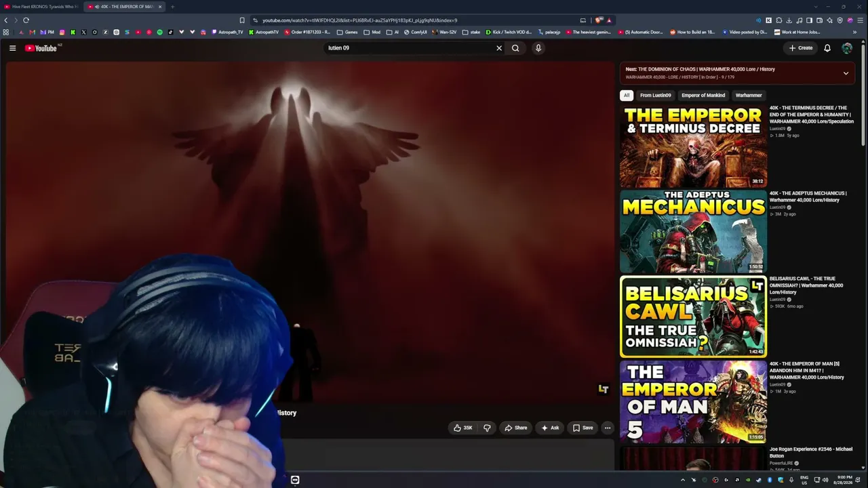Image resolution: width=868 pixels, height=488 pixels.
Task: Open Brave Rewards triangle icon
Action: [609, 20]
